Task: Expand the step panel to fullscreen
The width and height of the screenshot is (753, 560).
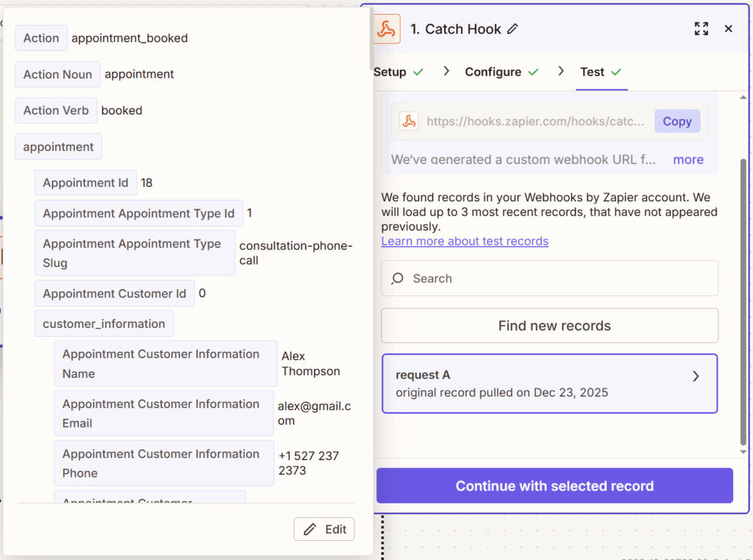Action: coord(701,29)
